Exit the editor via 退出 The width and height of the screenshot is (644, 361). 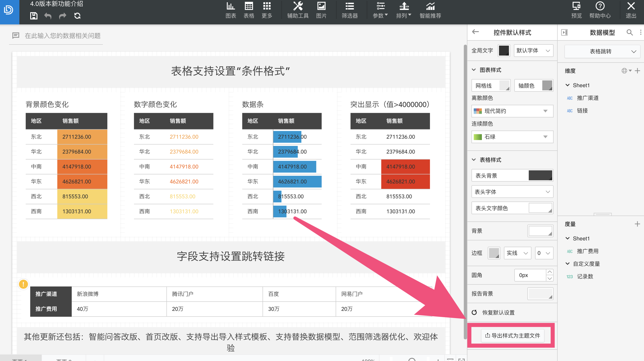631,10
